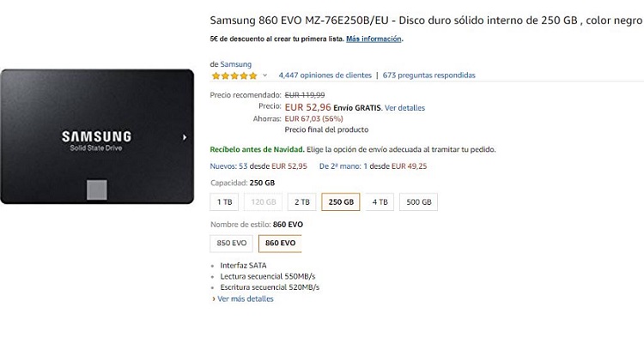This screenshot has height=343, width=644.
Task: Expand the rating breakdown chevron beside stars
Action: (x=265, y=75)
